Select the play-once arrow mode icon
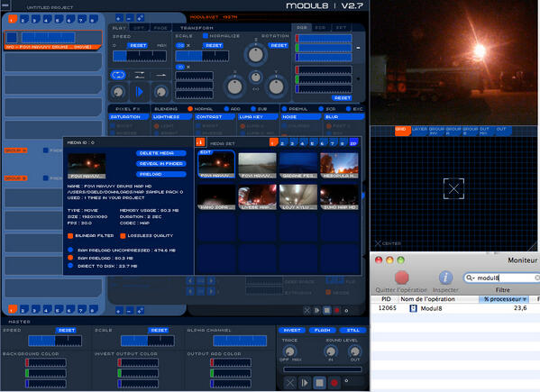This screenshot has height=392, width=540. click(x=160, y=75)
